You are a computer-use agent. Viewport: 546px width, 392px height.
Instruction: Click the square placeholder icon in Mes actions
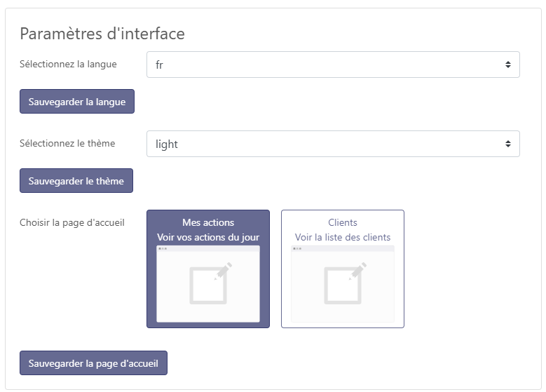click(207, 286)
